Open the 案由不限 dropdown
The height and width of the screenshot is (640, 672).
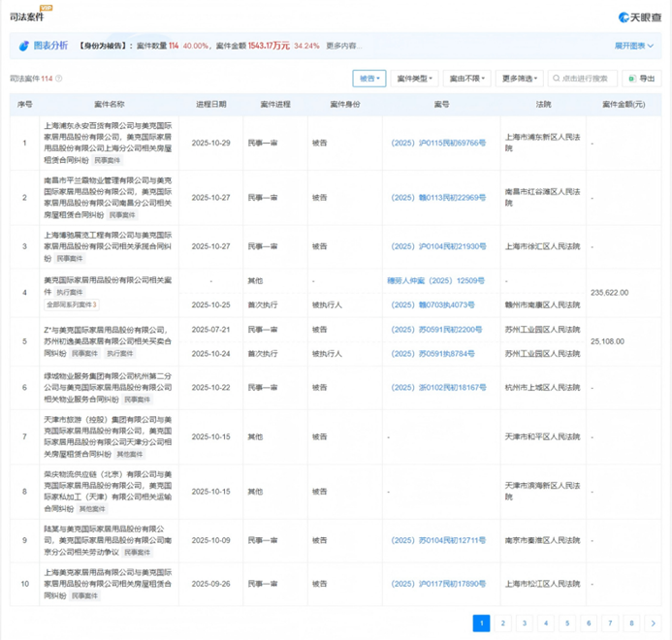coord(466,79)
